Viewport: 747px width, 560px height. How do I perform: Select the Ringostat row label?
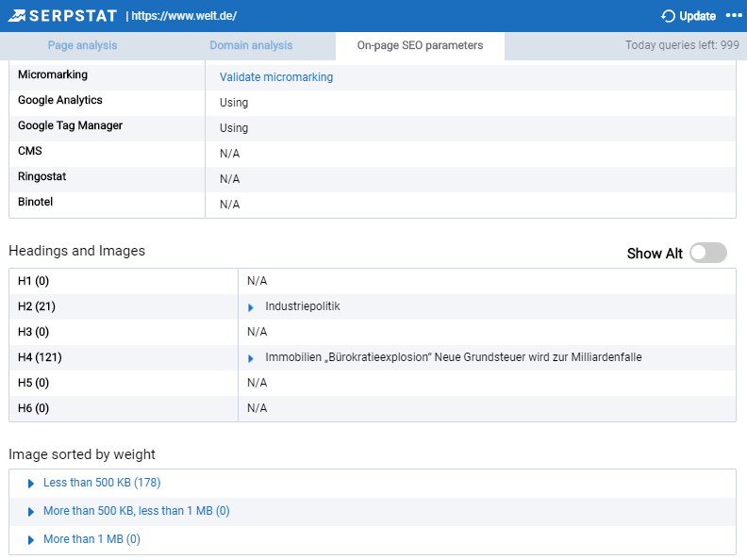coord(41,176)
